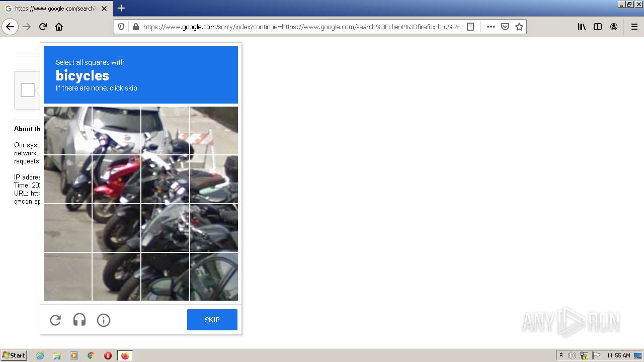This screenshot has height=362, width=644.
Task: Open the Firefox hamburger menu
Action: pyautogui.click(x=634, y=27)
